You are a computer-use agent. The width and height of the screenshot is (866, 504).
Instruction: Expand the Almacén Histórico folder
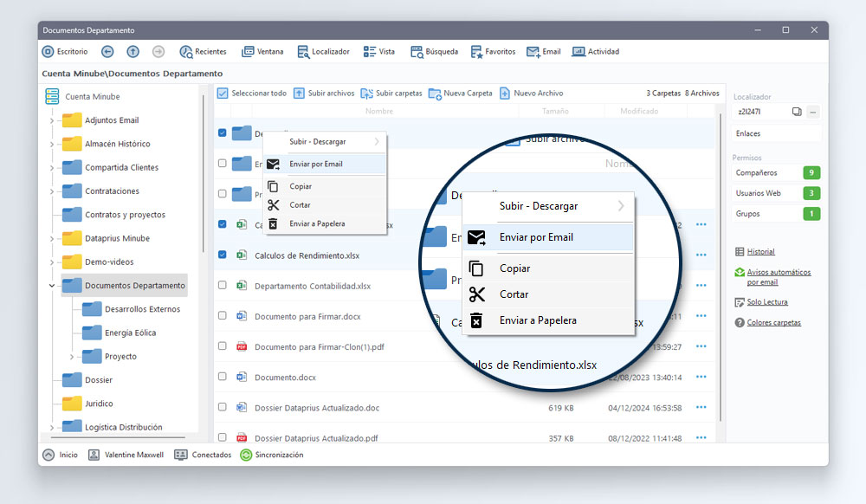click(52, 144)
